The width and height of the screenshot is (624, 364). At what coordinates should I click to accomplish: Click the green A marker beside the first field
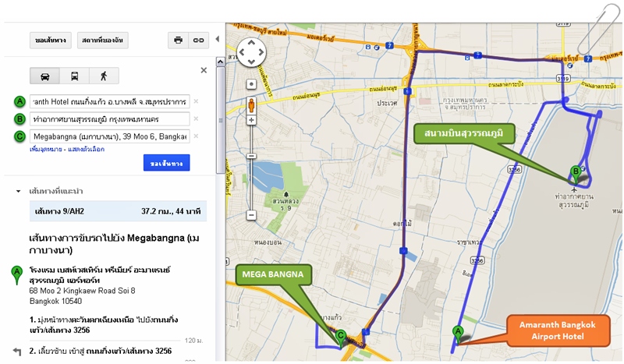19,101
